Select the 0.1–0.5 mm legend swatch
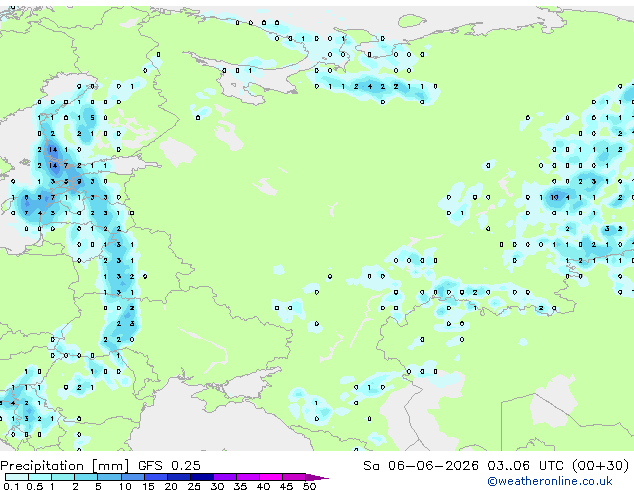 17,477
